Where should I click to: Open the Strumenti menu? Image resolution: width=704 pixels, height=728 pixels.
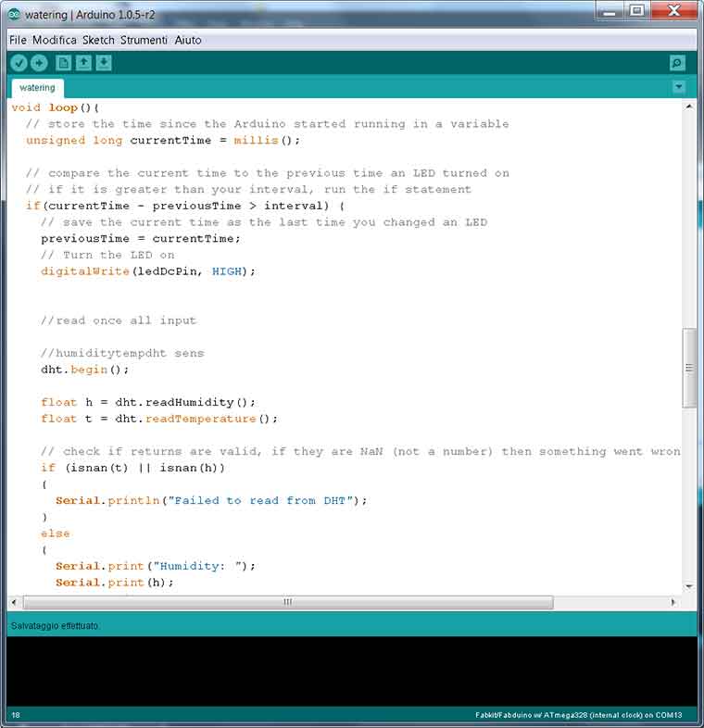(144, 40)
